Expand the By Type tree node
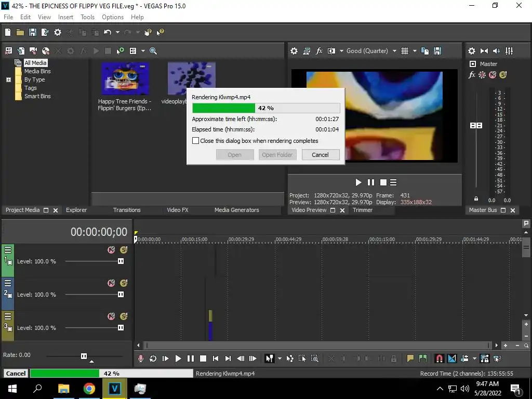The image size is (532, 399). tap(8, 79)
